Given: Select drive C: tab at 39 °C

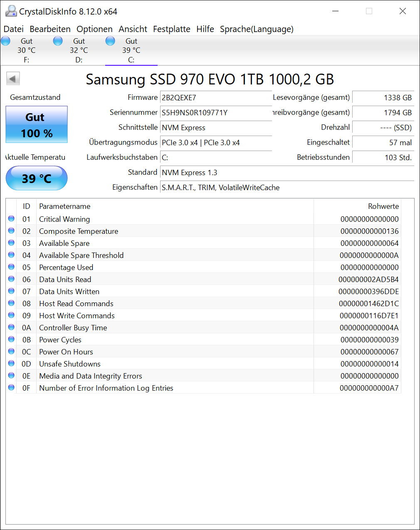Looking at the screenshot, I should pyautogui.click(x=131, y=50).
